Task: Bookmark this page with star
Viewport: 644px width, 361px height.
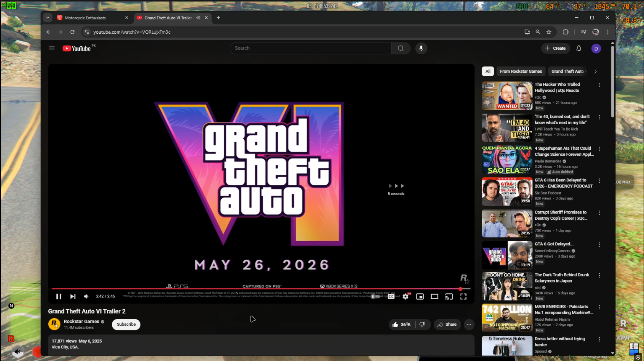Action: point(549,32)
